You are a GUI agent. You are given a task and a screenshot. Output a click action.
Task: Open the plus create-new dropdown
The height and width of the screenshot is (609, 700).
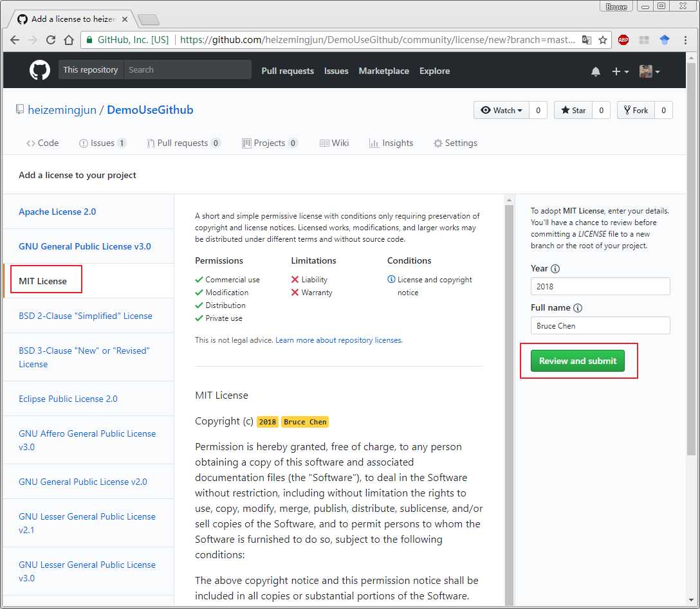620,71
